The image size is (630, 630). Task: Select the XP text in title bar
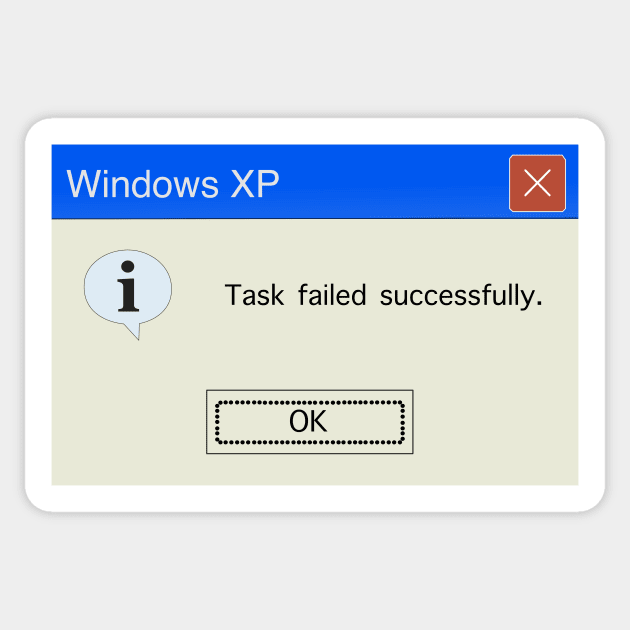coord(255,184)
